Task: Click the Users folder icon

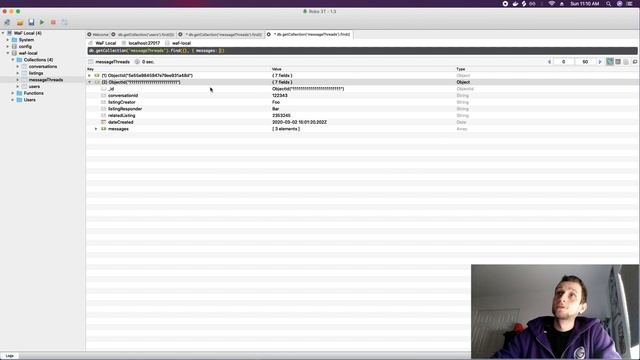Action: click(x=19, y=100)
